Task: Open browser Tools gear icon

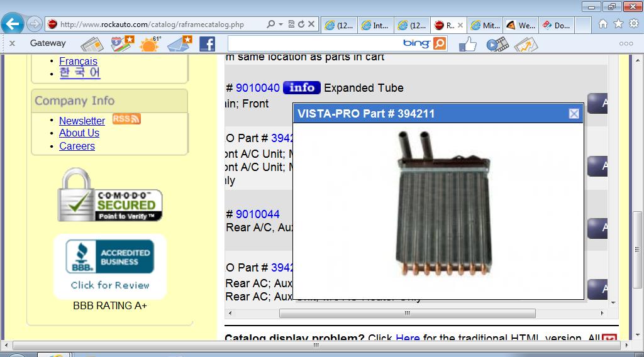Action: [x=634, y=24]
